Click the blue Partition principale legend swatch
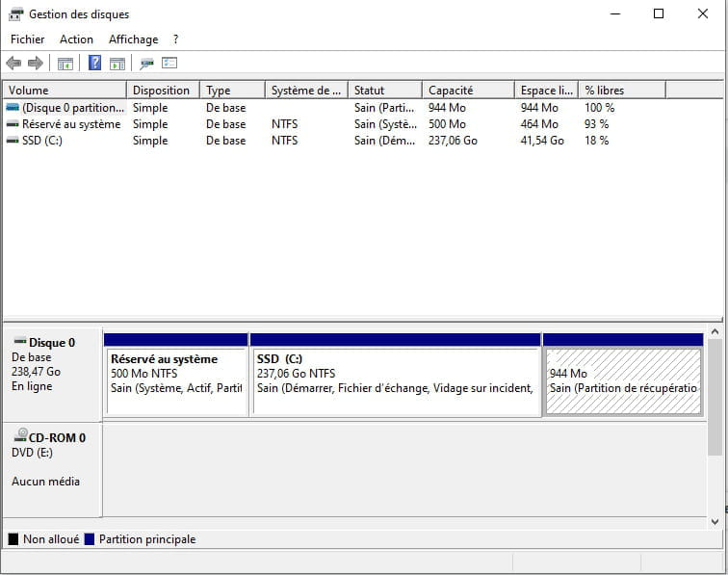Viewport: 728px width, 575px height. point(90,539)
